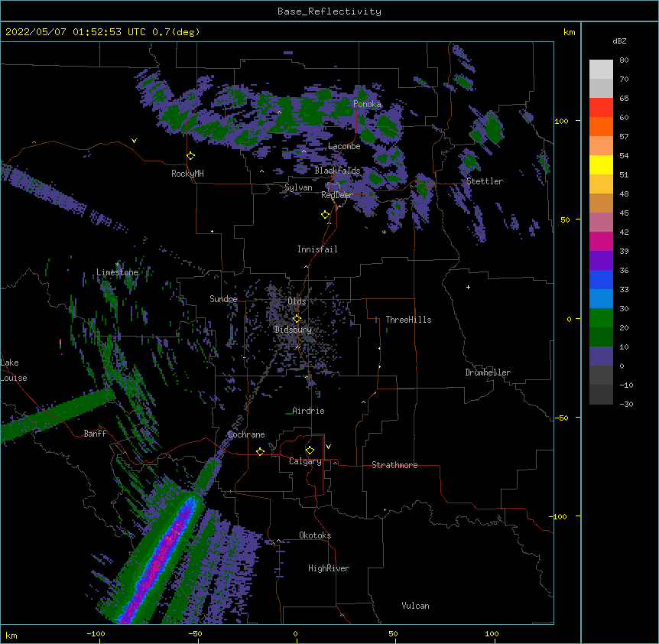The height and width of the screenshot is (644, 659).
Task: Click the yellow marker below Cochrane
Action: (260, 452)
